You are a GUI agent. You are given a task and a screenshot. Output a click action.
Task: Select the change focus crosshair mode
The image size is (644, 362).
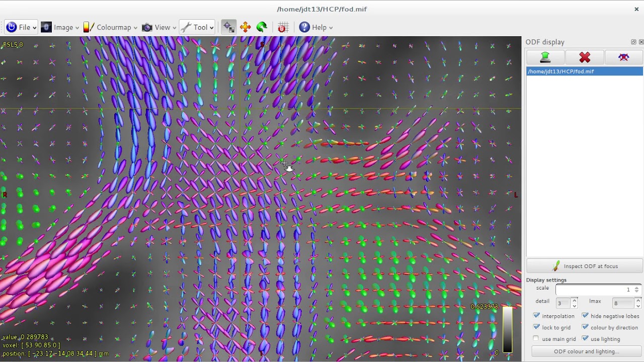pyautogui.click(x=229, y=27)
